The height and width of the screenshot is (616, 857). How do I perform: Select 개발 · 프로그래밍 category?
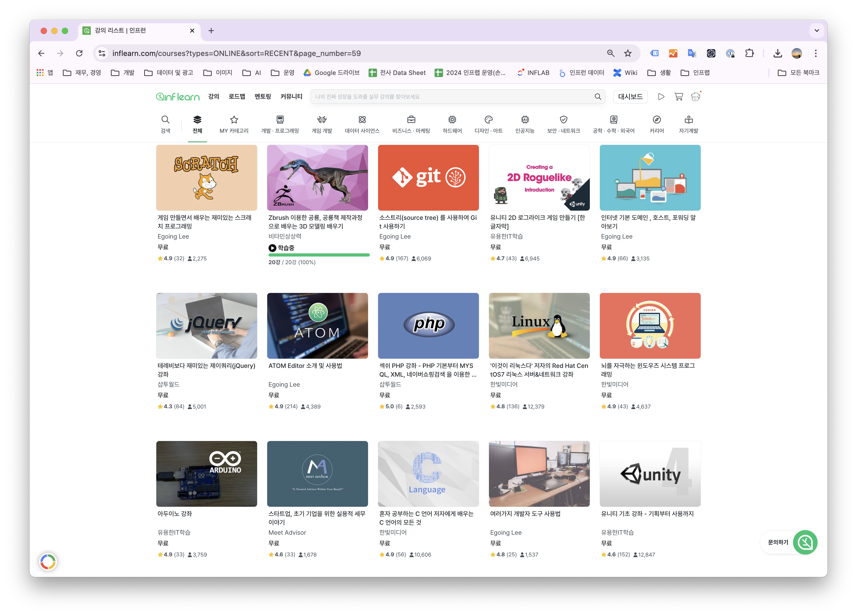280,124
